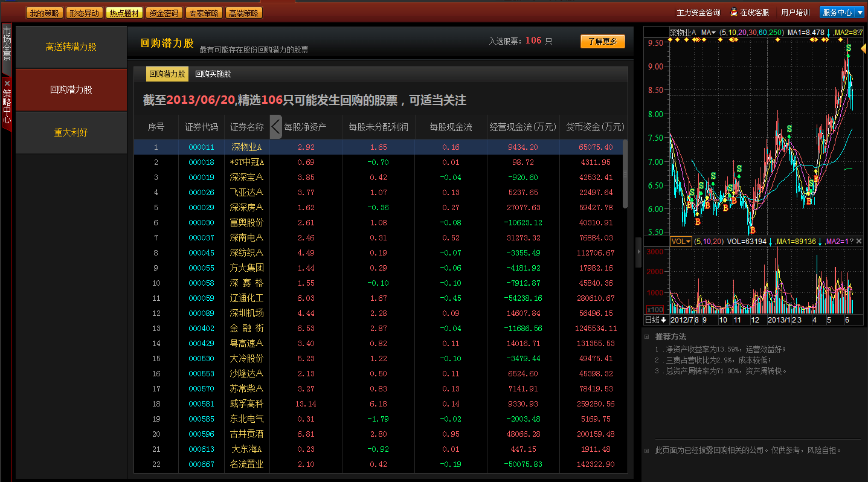Screen dimensions: 868x482
Task: Open the 日线 period dropdown
Action: (x=655, y=320)
